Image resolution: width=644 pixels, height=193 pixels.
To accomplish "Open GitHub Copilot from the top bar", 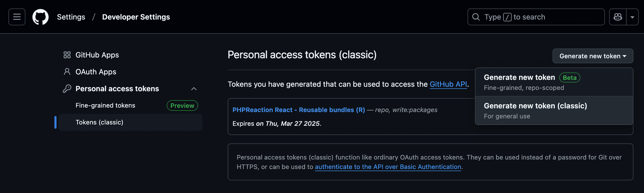I will pos(618,17).
